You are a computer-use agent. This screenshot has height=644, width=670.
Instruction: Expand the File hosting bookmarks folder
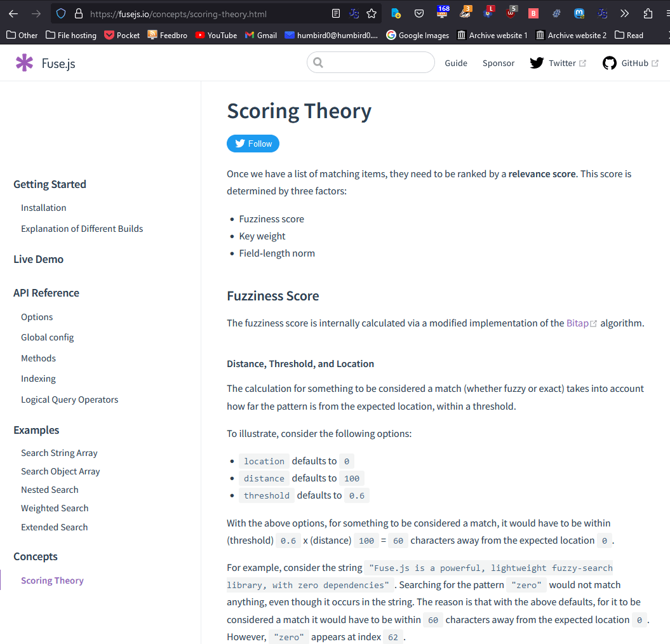tap(71, 36)
